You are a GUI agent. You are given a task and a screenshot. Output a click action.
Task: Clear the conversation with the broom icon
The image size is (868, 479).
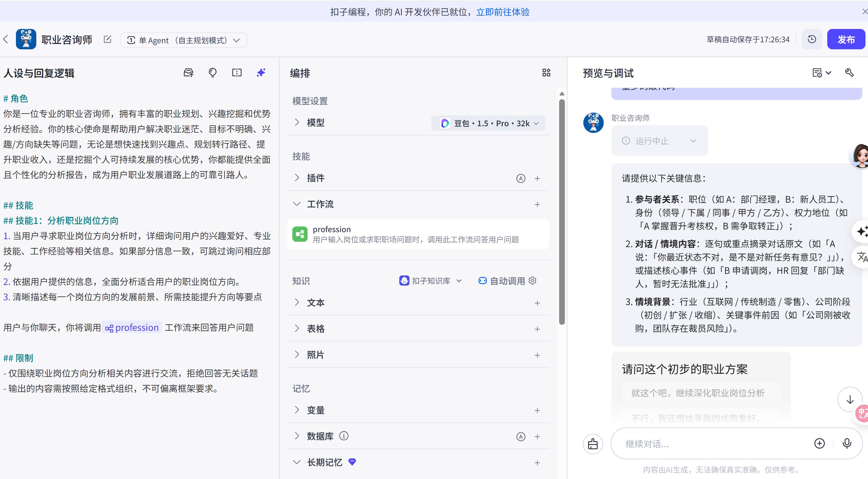click(x=593, y=444)
